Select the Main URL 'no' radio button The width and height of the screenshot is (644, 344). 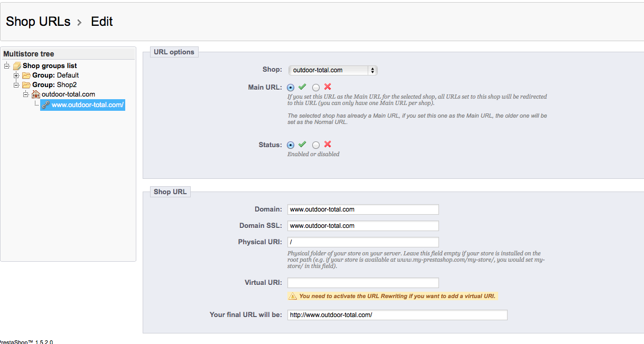coord(316,88)
